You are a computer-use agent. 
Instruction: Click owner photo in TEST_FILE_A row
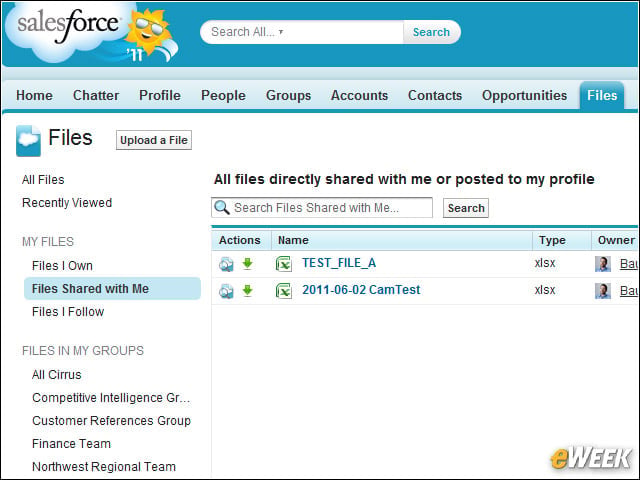[x=603, y=264]
